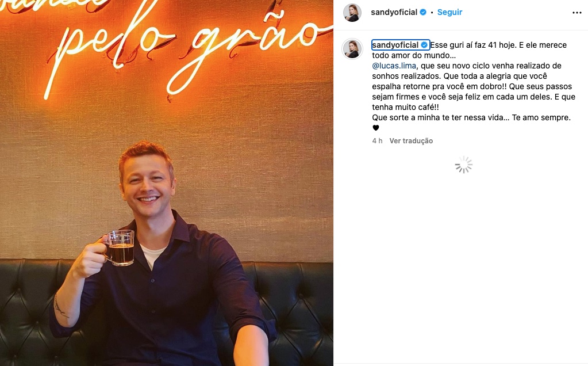The image size is (588, 366).
Task: Click the 4 h timestamp
Action: point(377,141)
